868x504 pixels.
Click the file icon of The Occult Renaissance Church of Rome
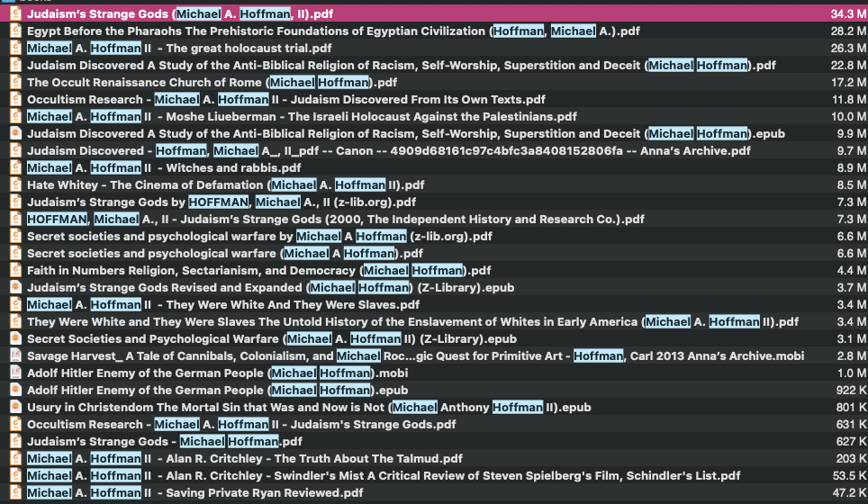click(x=16, y=83)
